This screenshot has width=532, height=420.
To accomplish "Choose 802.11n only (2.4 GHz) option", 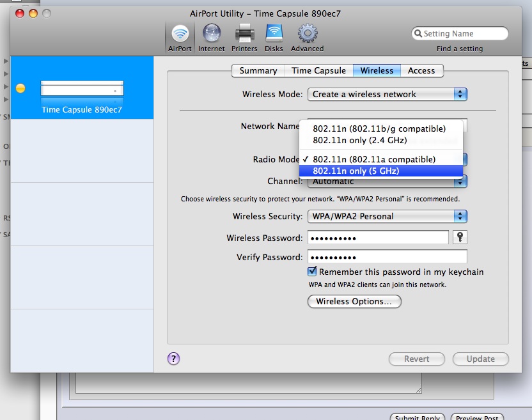I will (381, 140).
